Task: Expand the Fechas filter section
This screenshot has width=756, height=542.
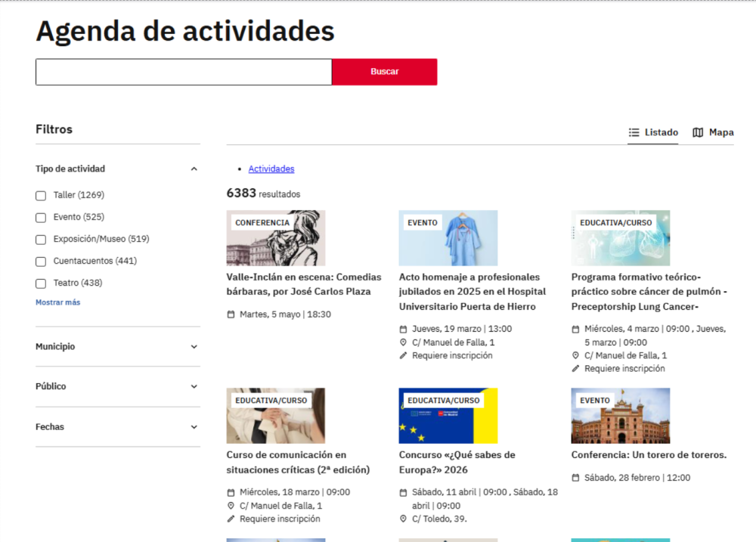Action: coord(194,426)
